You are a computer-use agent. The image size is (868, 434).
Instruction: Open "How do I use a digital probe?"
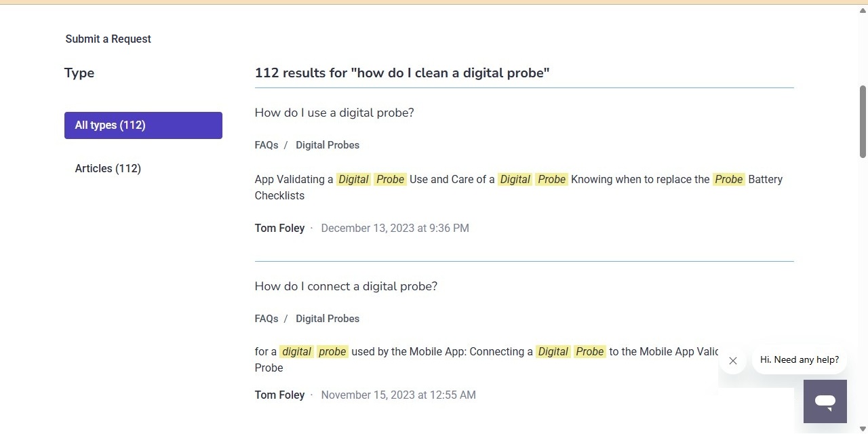tap(334, 113)
